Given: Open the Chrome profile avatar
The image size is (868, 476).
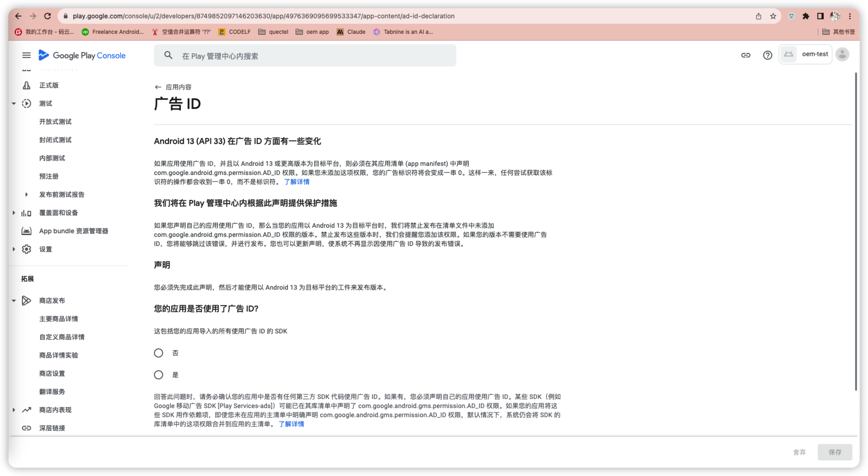Looking at the screenshot, I should (x=835, y=16).
